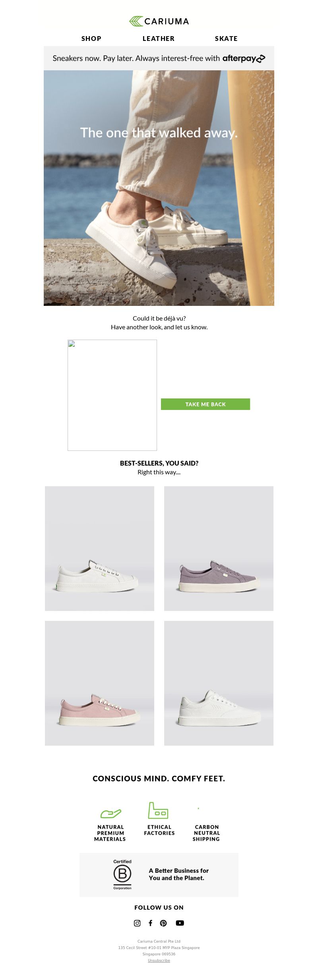
Task: Click the hero image with walked away text
Action: [x=159, y=188]
